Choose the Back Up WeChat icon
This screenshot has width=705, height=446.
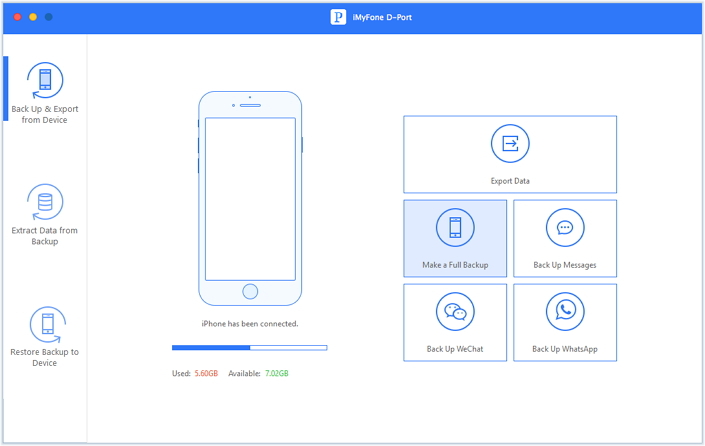click(x=455, y=311)
